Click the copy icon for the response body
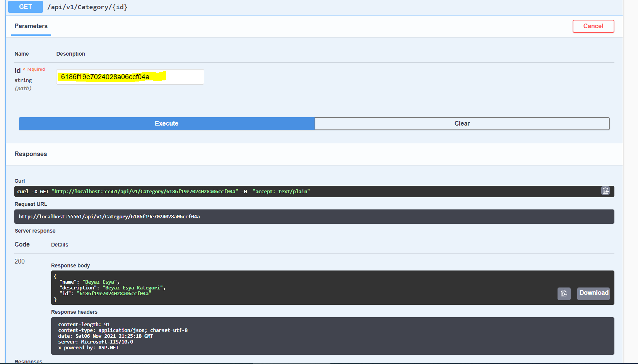This screenshot has width=638, height=364. [x=564, y=294]
